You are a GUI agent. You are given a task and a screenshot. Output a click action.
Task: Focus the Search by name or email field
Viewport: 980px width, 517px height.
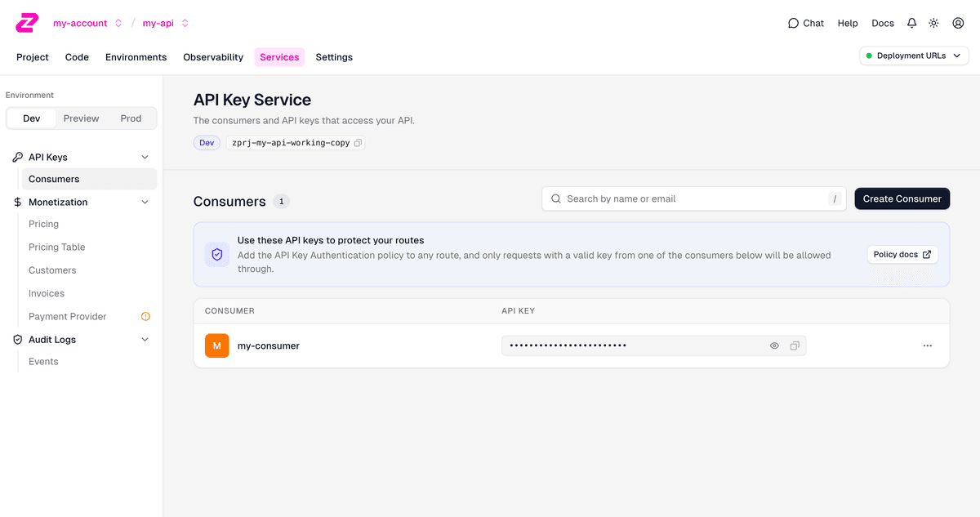click(694, 198)
